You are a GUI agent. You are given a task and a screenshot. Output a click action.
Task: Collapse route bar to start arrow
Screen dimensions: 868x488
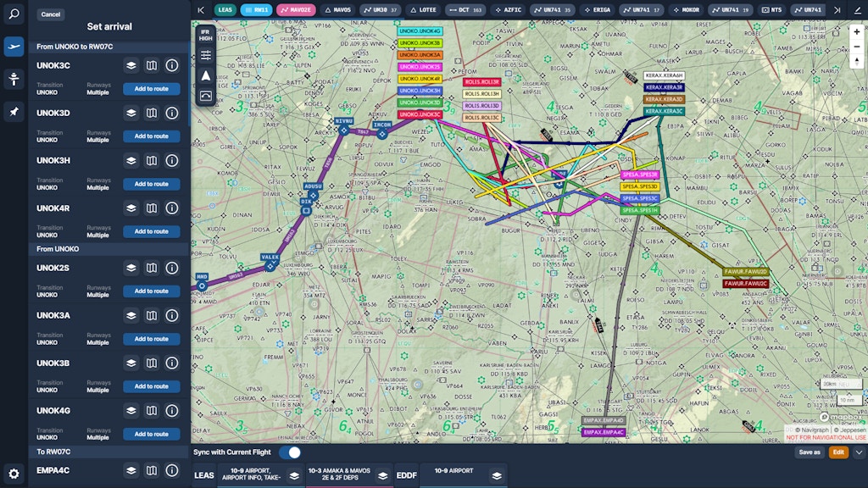201,10
